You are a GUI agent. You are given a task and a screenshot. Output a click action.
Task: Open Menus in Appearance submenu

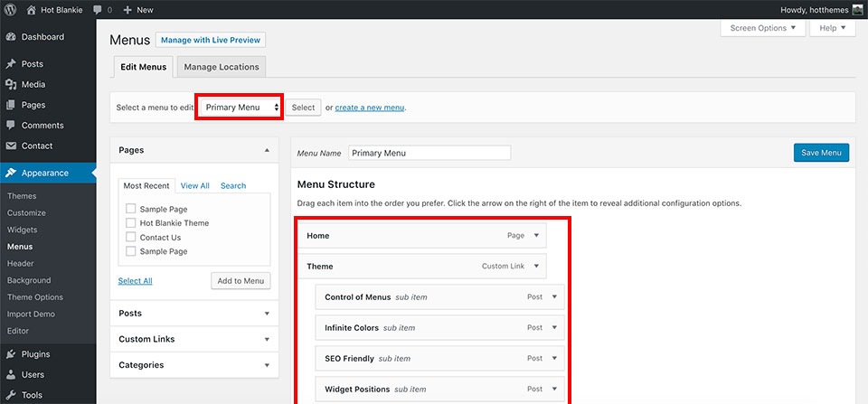pyautogui.click(x=20, y=247)
